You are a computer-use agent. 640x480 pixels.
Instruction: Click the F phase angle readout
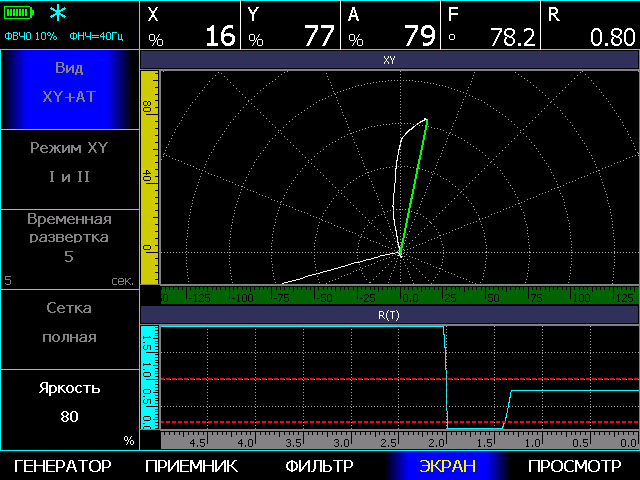click(491, 26)
